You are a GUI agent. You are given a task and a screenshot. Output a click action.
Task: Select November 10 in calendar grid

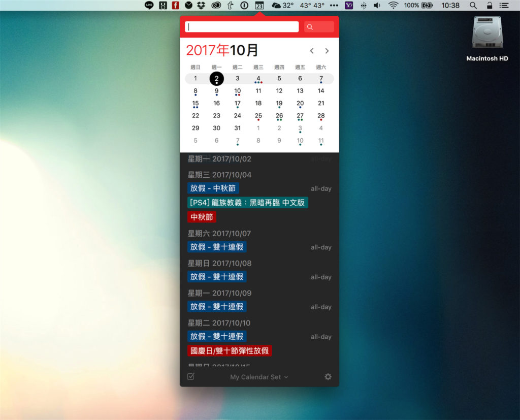click(300, 141)
